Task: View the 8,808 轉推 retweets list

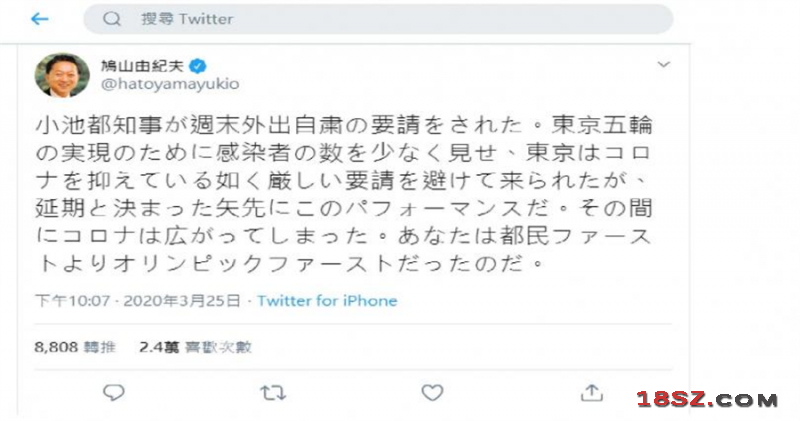Action: tap(75, 347)
